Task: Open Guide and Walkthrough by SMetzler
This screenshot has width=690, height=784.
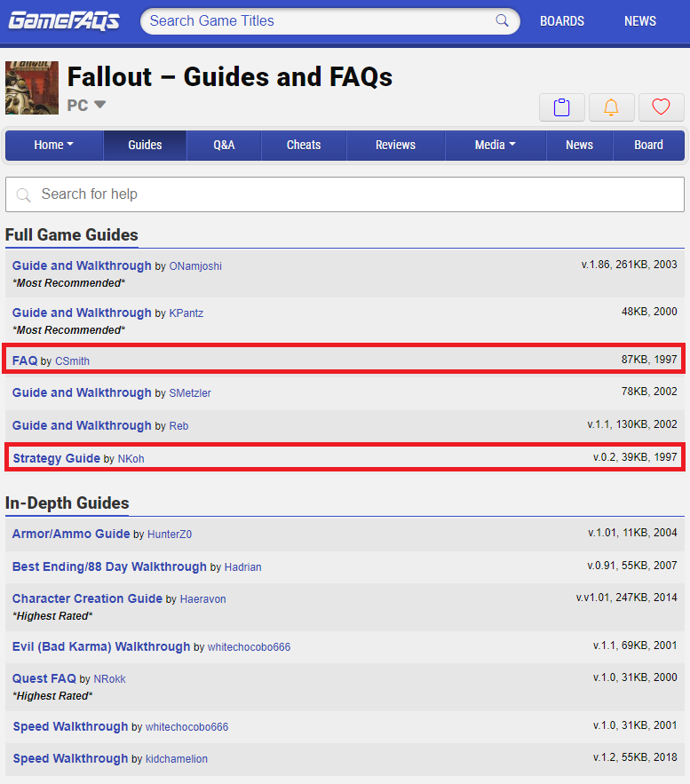Action: coord(82,392)
